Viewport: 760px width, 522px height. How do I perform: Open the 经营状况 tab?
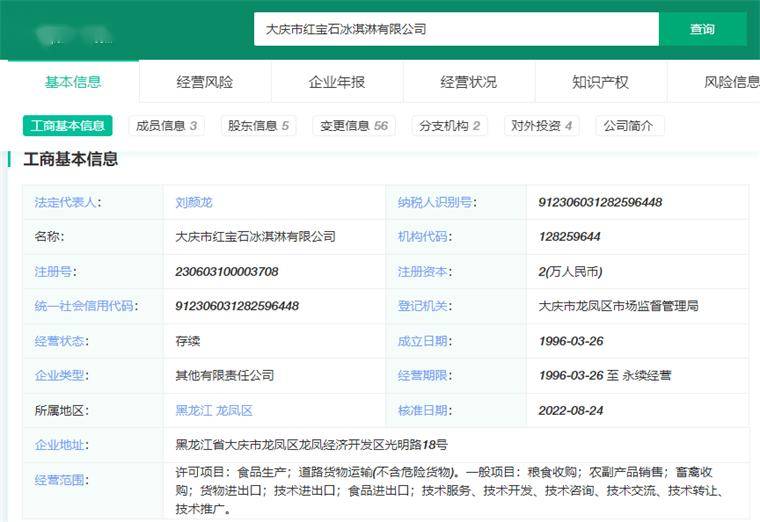coord(469,82)
